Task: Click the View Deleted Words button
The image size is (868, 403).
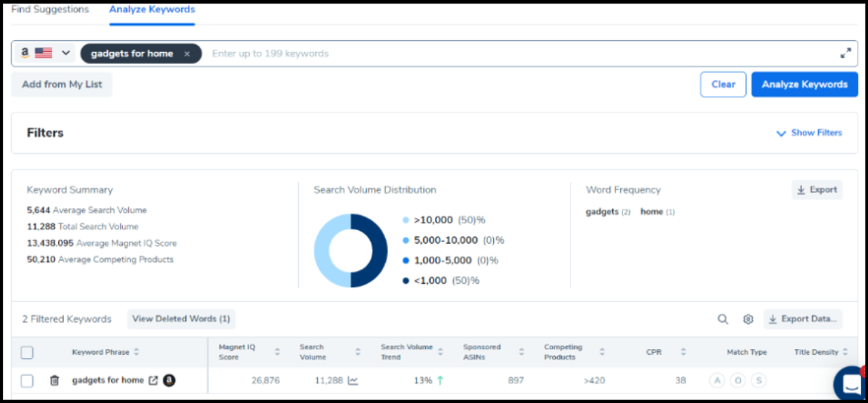Action: pyautogui.click(x=181, y=319)
